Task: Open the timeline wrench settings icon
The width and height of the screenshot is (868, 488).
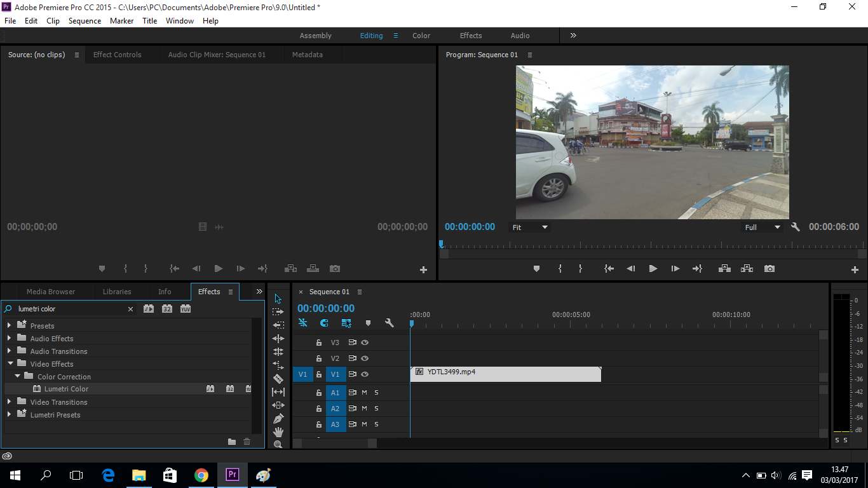Action: (390, 323)
